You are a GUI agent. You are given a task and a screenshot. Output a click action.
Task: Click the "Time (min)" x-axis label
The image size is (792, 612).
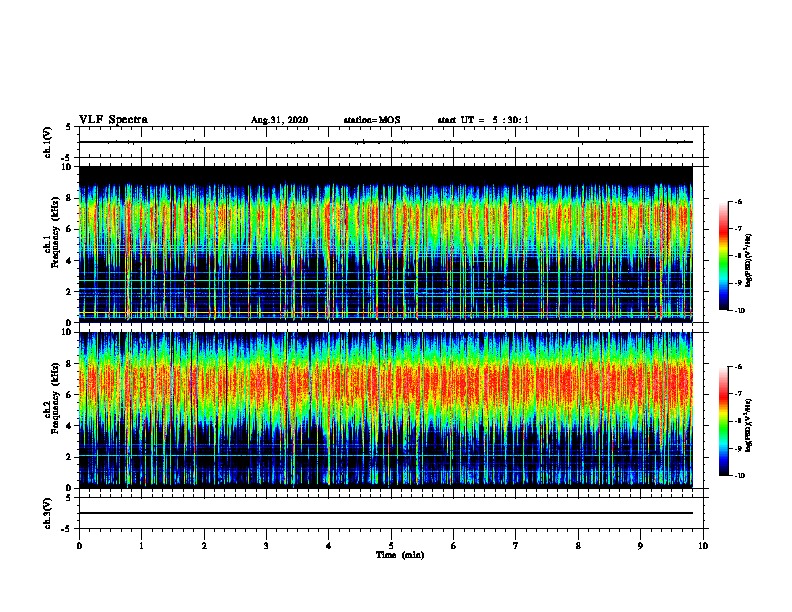coord(400,555)
